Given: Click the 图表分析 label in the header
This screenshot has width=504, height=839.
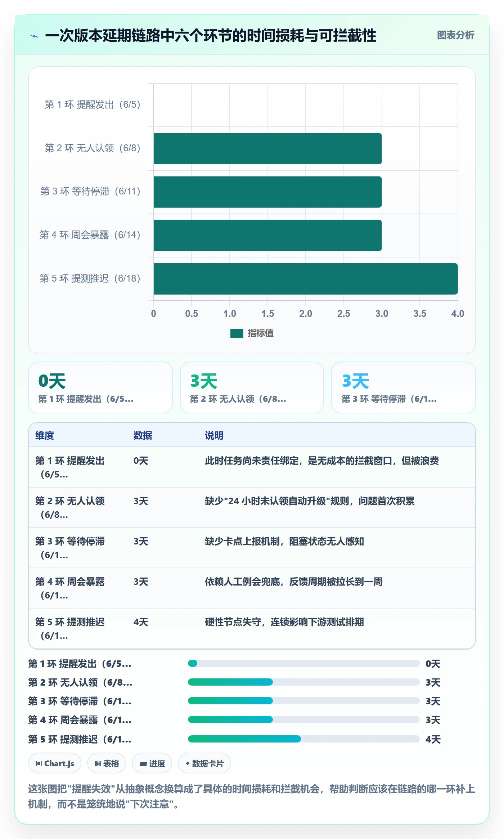Looking at the screenshot, I should coord(455,35).
